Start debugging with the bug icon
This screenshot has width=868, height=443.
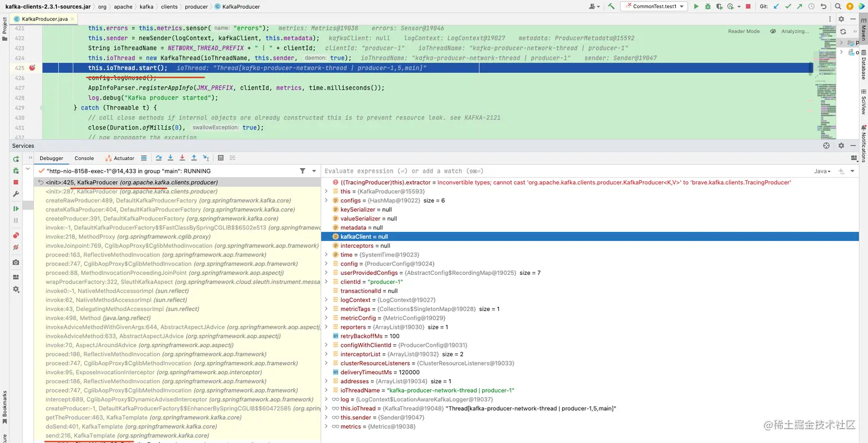click(x=708, y=6)
